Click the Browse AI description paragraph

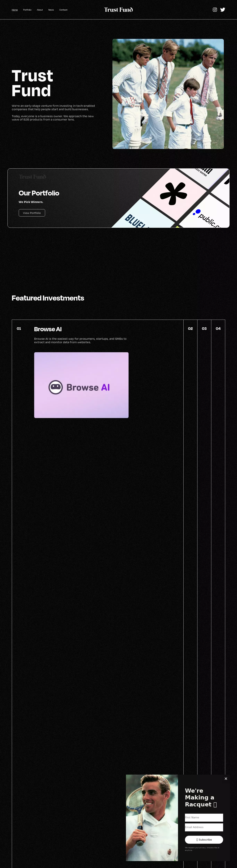point(81,340)
